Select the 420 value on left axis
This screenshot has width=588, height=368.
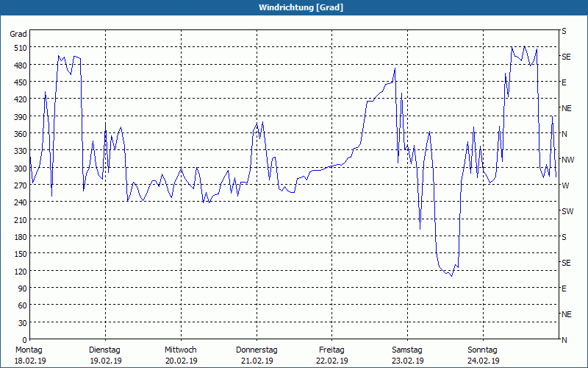(21, 99)
